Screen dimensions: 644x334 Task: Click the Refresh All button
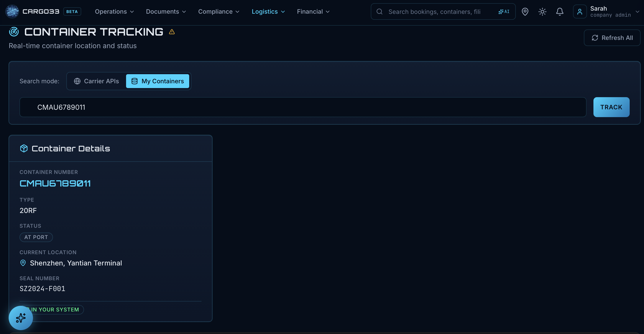612,38
